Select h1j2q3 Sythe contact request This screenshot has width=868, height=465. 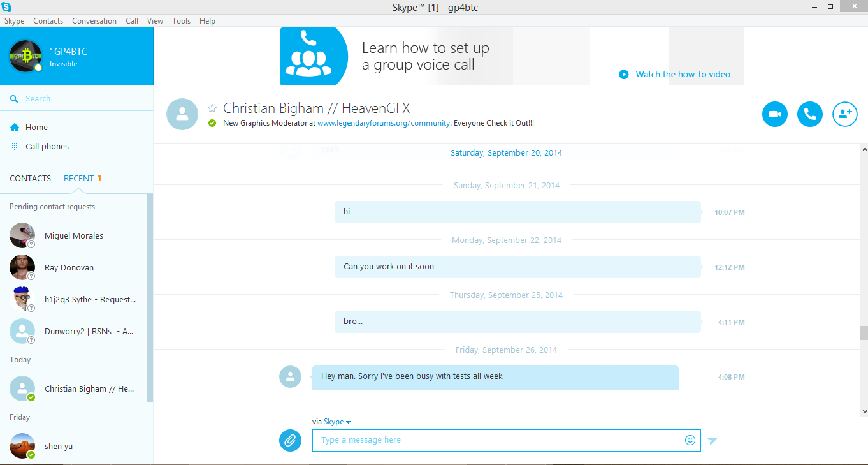74,299
